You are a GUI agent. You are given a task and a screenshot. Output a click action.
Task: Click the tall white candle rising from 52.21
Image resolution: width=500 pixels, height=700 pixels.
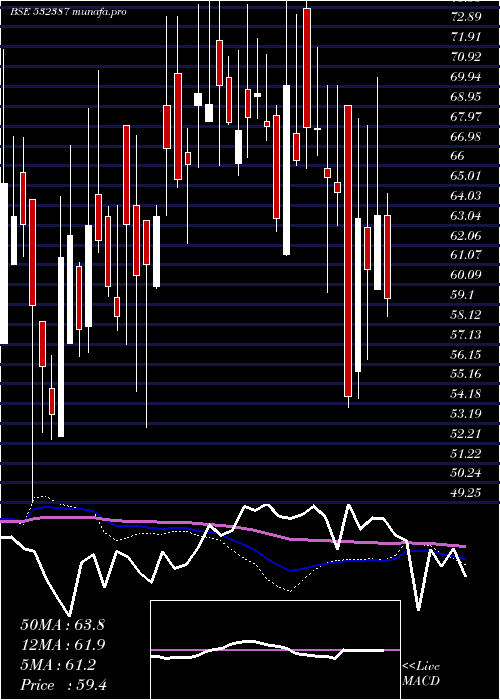(x=61, y=347)
